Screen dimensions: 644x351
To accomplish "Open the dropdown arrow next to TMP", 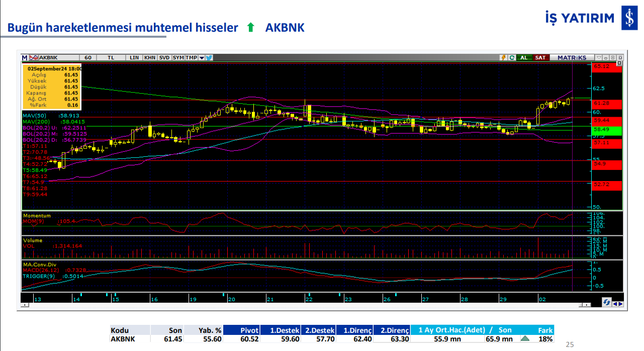I will coord(202,57).
